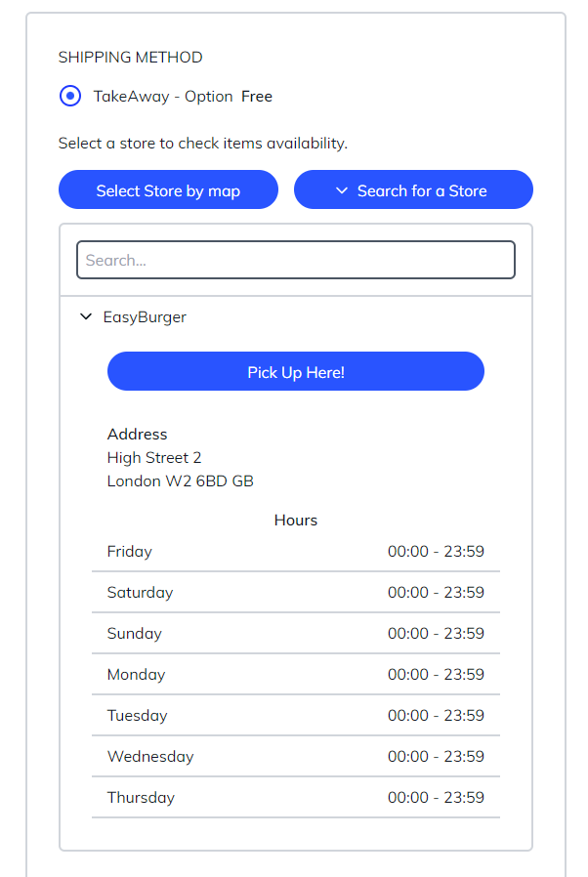Click the SHIPPING METHOD heading

130,58
